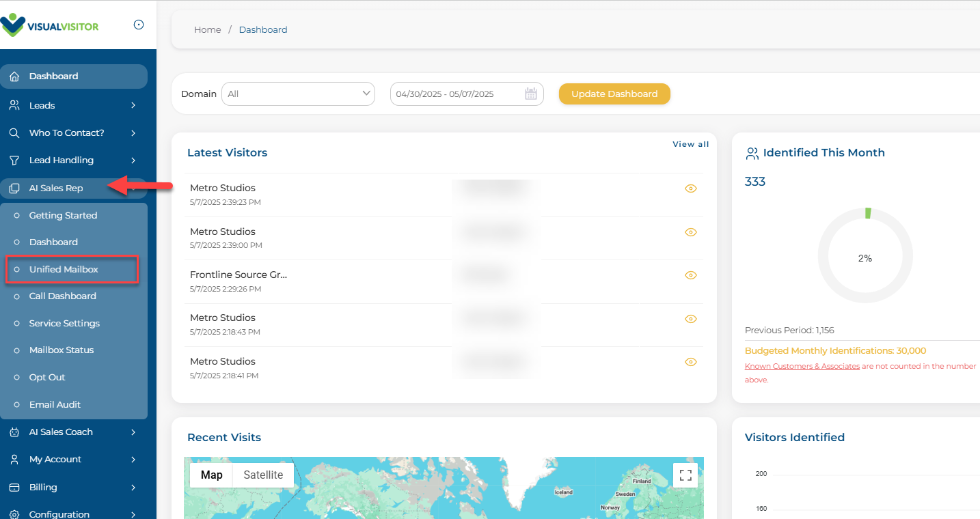View Metro Studios 2:39:23 PM visitor eye icon

point(691,188)
